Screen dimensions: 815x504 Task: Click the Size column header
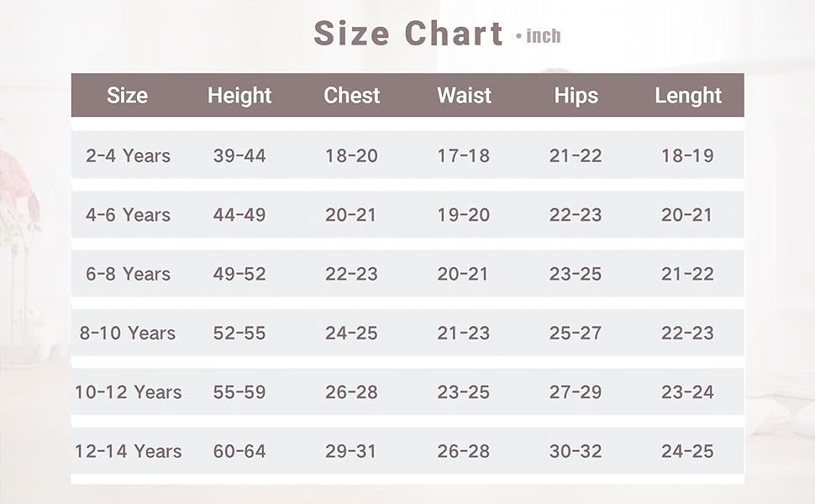pos(127,96)
